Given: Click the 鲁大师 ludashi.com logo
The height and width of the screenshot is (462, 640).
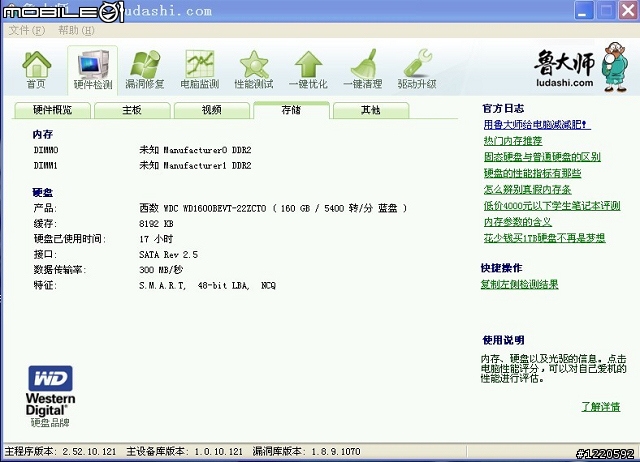Looking at the screenshot, I should (x=580, y=66).
